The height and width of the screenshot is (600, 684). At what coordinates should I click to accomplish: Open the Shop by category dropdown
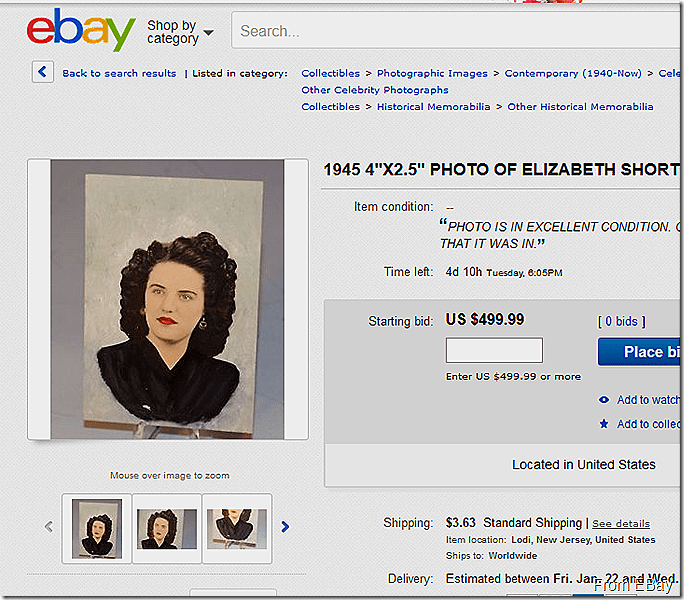click(180, 32)
